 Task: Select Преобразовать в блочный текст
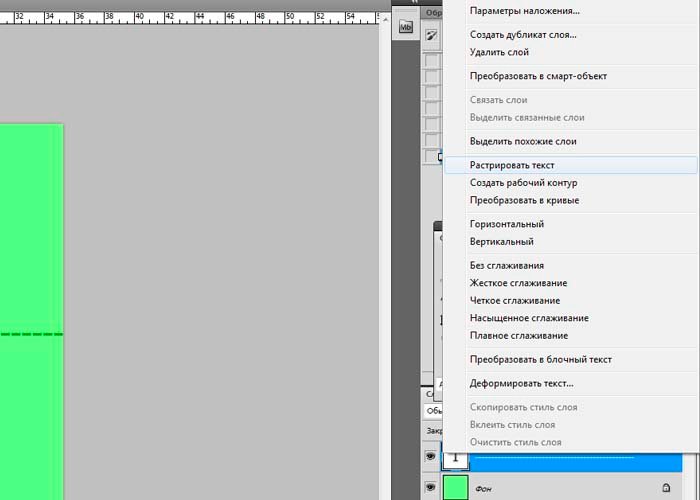(541, 359)
